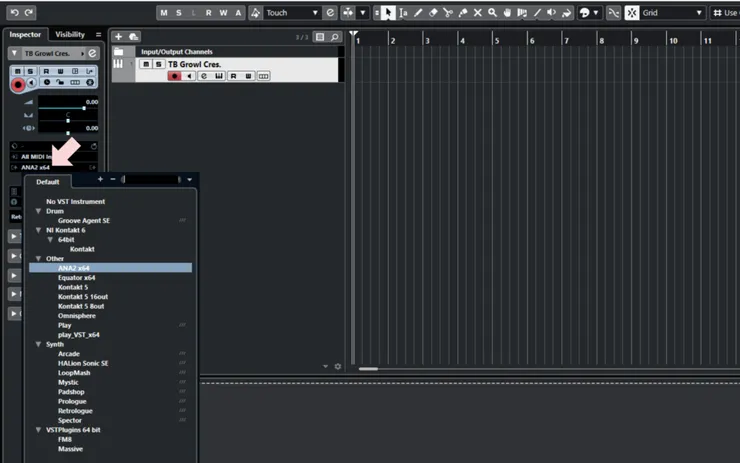Click the instrument search field
The image size is (740, 463).
(151, 179)
